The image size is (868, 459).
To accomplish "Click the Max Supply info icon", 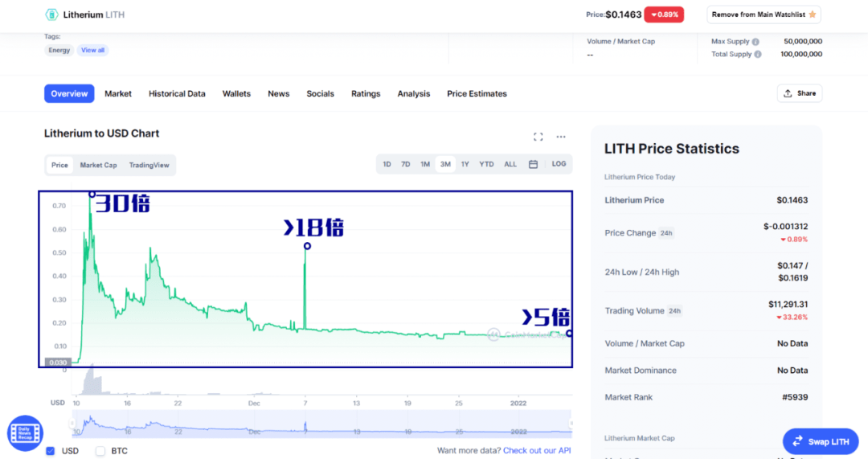I will pyautogui.click(x=755, y=42).
